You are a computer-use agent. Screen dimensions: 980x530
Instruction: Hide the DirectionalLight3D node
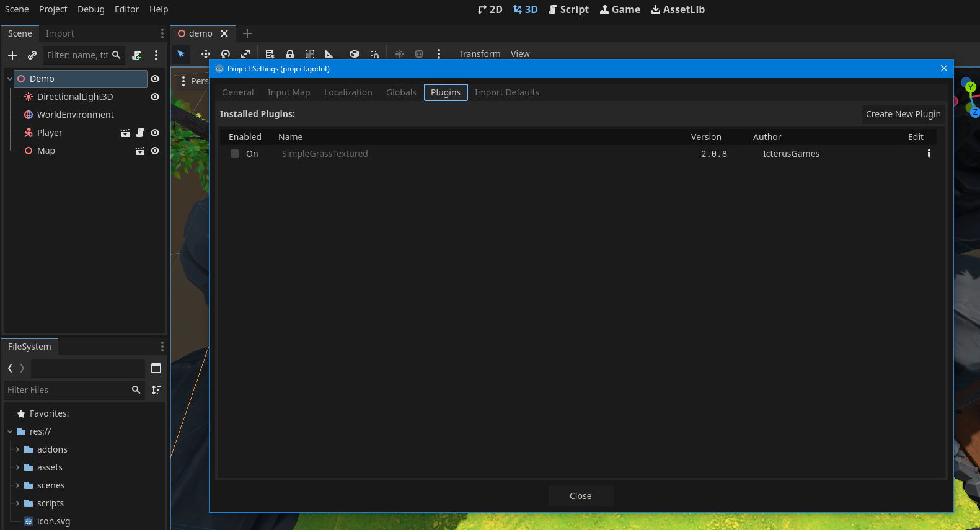[x=155, y=97]
